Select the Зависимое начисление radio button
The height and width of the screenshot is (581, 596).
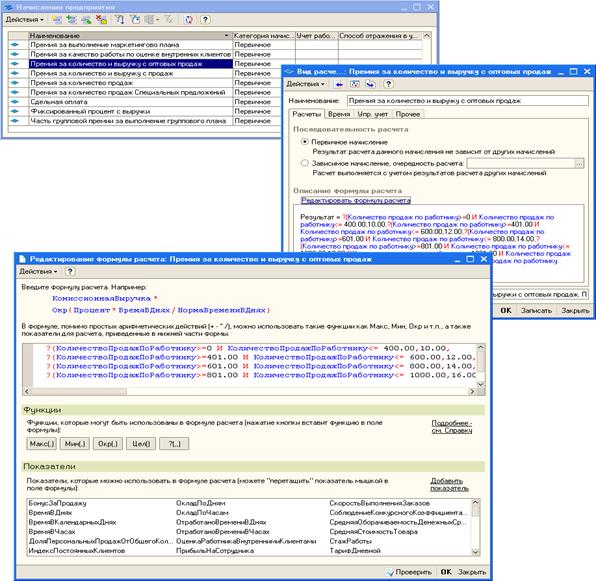[304, 163]
